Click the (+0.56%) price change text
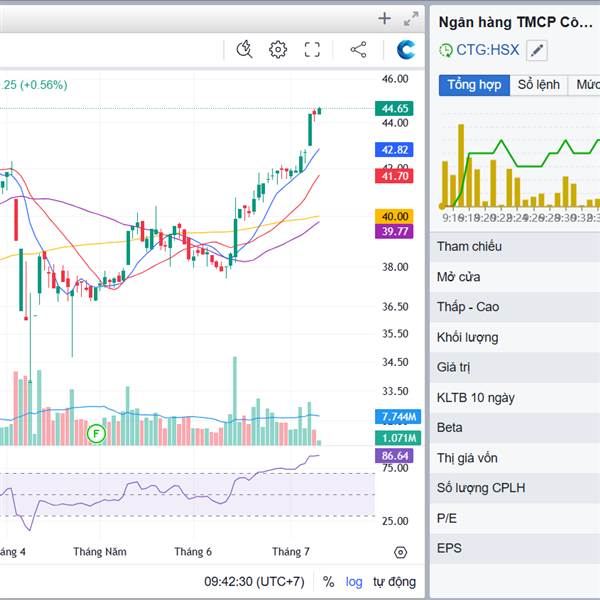Image resolution: width=600 pixels, height=600 pixels. pyautogui.click(x=44, y=85)
